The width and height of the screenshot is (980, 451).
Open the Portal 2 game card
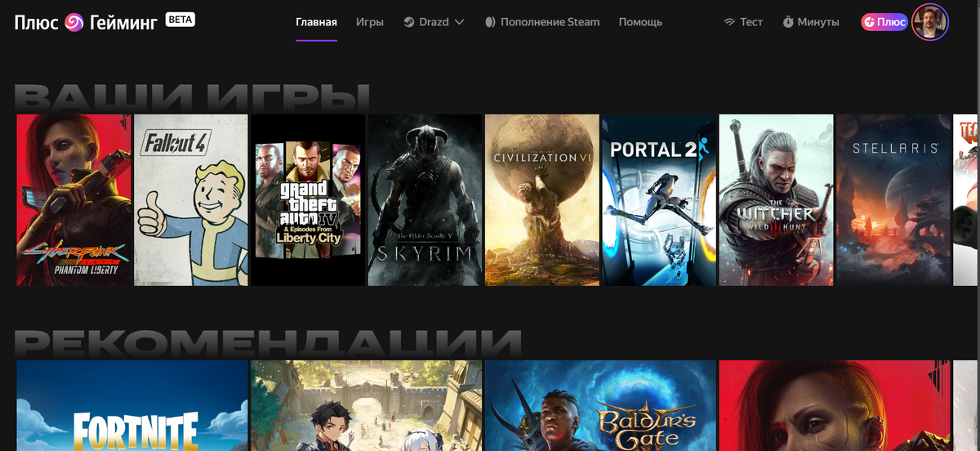659,200
